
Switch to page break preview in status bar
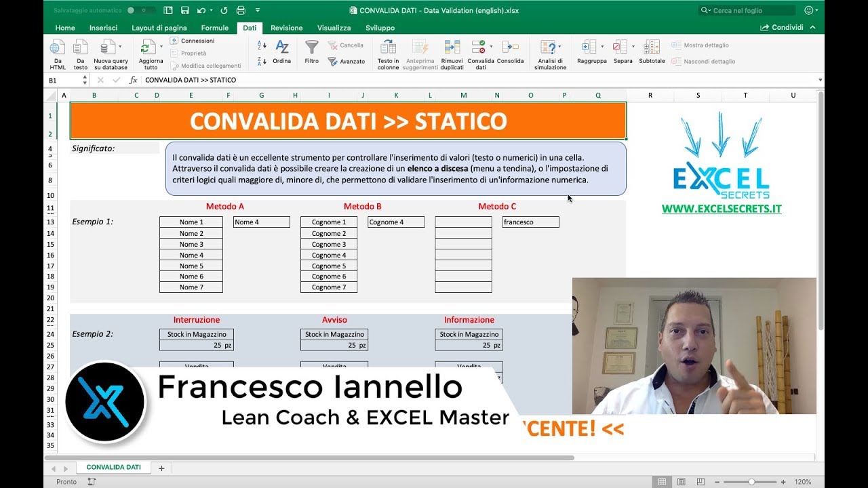[x=702, y=482]
